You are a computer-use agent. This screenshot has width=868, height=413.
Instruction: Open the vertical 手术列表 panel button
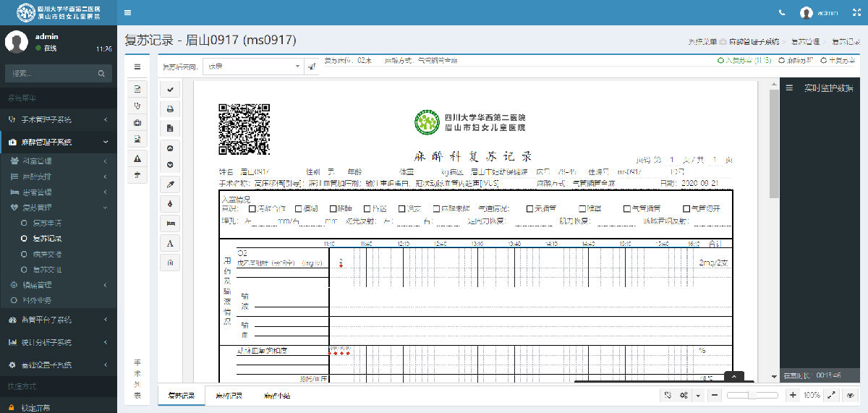(x=137, y=379)
